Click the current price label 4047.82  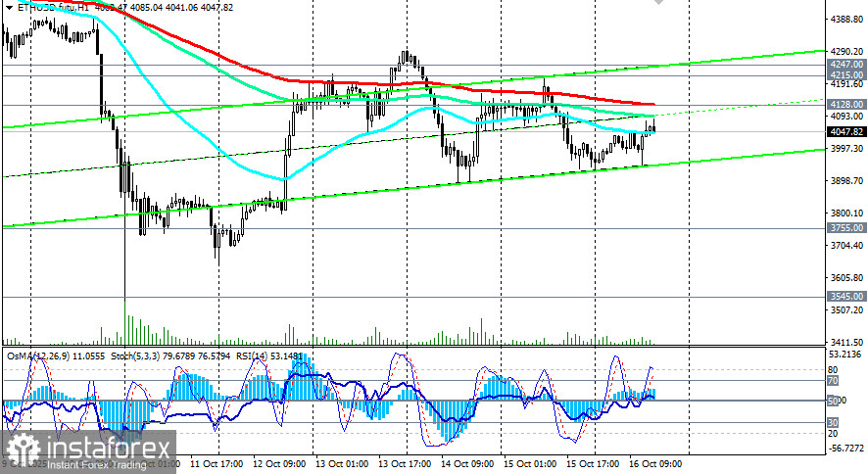[x=846, y=131]
